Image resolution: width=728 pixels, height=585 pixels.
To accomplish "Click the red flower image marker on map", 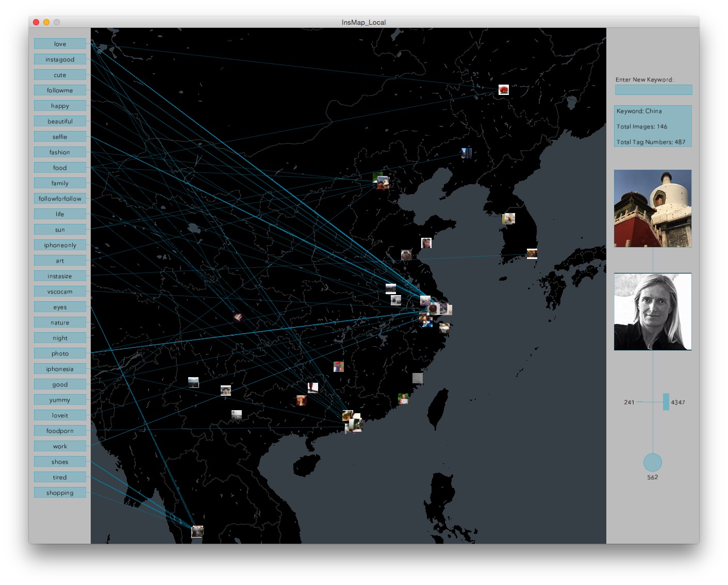I will click(504, 90).
